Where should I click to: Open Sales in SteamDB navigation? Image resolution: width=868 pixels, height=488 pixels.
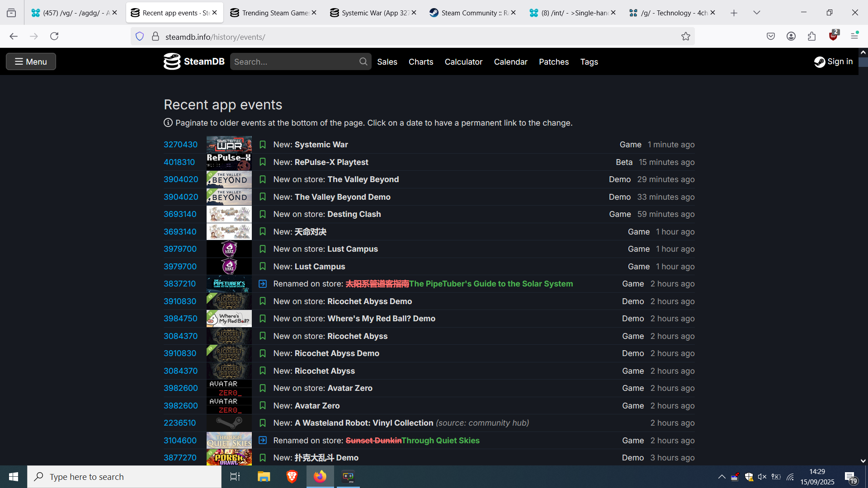[x=387, y=61]
